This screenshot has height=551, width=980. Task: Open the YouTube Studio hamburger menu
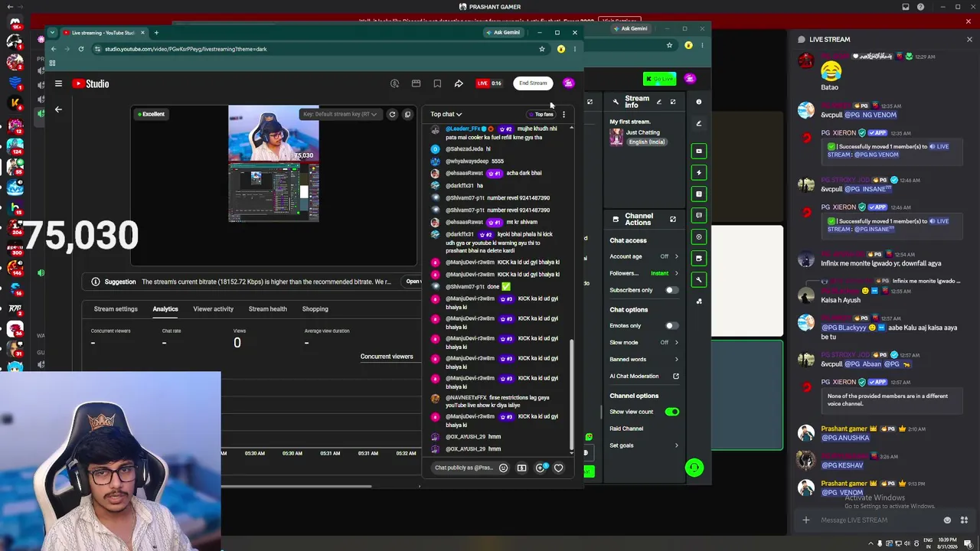58,83
